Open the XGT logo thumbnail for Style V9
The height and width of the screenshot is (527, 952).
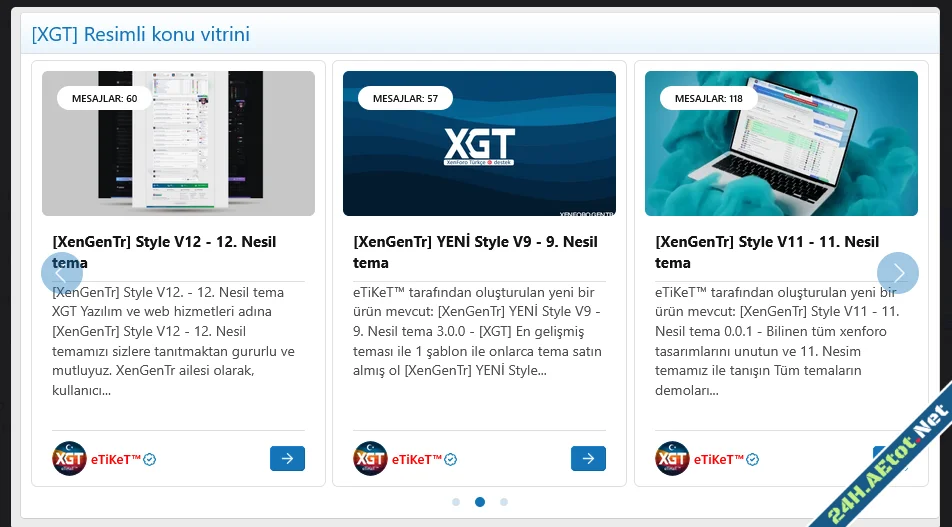479,143
